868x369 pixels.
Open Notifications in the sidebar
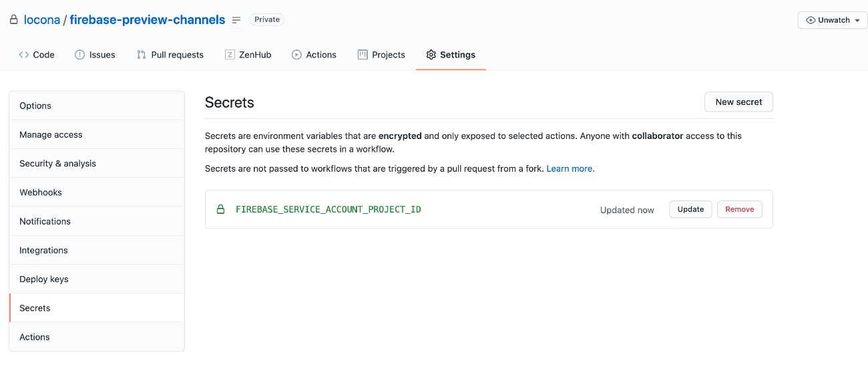[x=97, y=221]
